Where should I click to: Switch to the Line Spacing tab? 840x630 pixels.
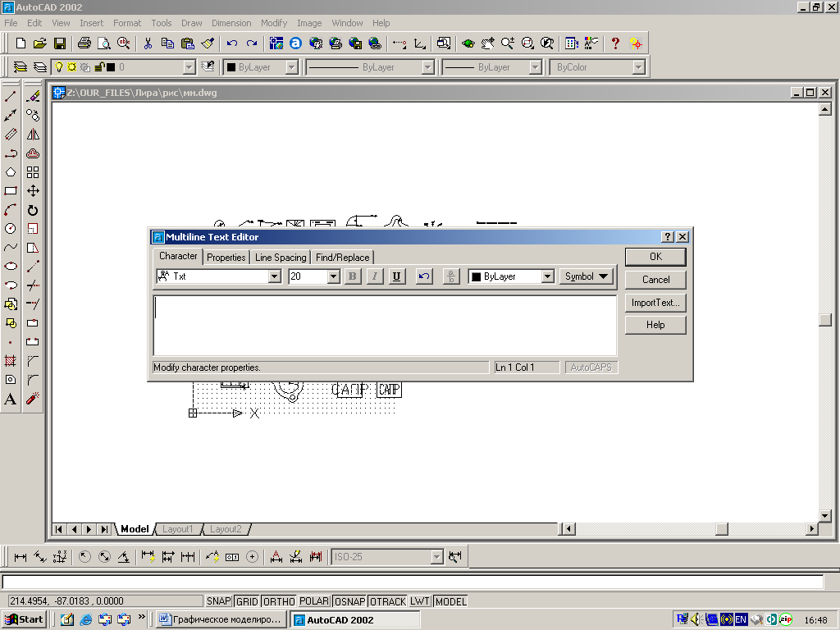point(281,258)
